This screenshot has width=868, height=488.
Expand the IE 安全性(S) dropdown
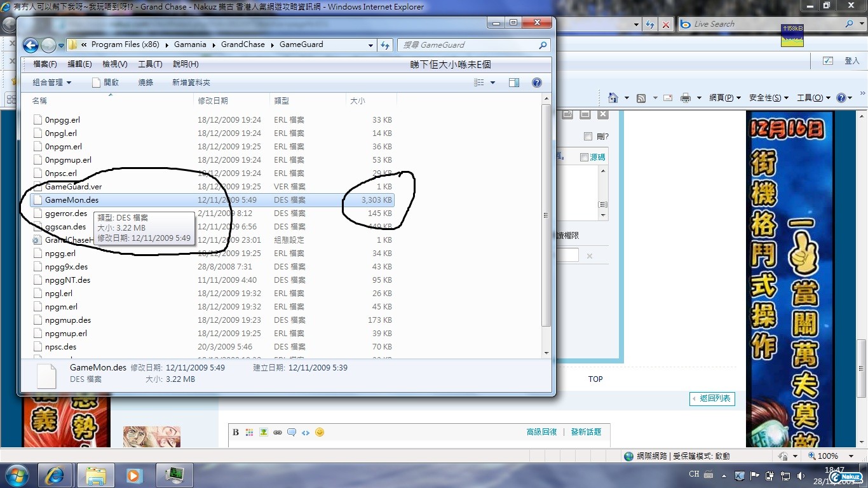point(768,98)
